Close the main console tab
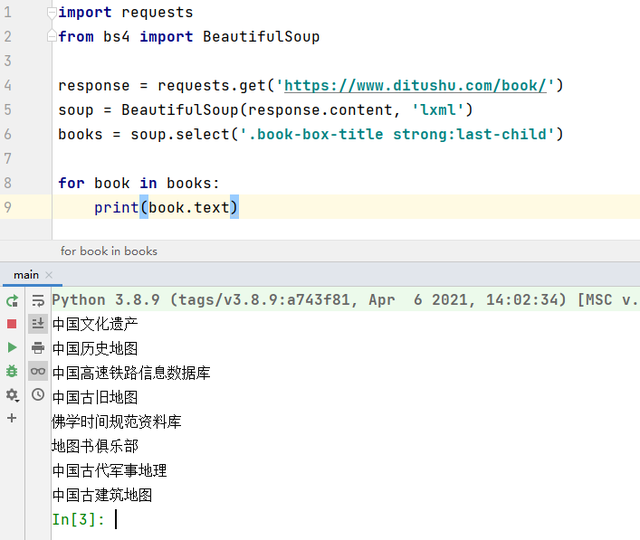The width and height of the screenshot is (640, 540). pyautogui.click(x=49, y=275)
